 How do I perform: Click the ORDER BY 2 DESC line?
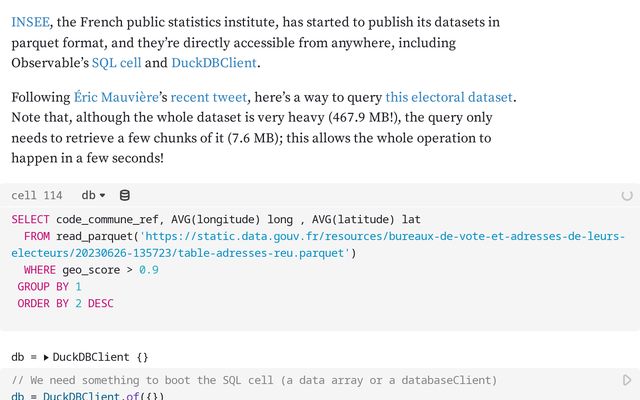[65, 304]
